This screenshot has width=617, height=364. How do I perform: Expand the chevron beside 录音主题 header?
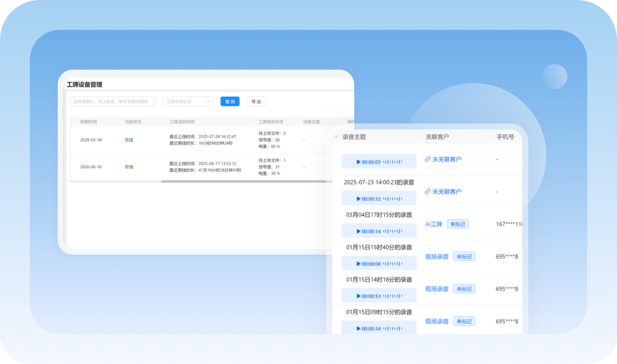point(336,137)
